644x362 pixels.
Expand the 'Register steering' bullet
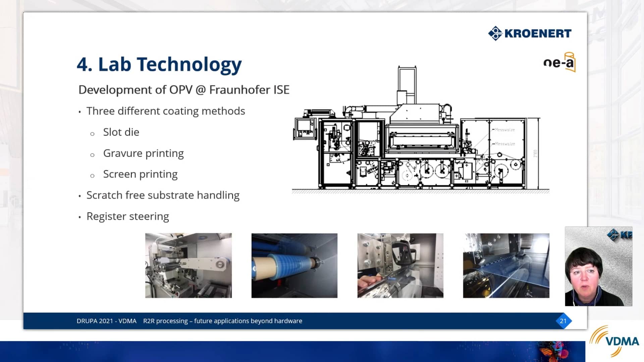[x=128, y=216]
